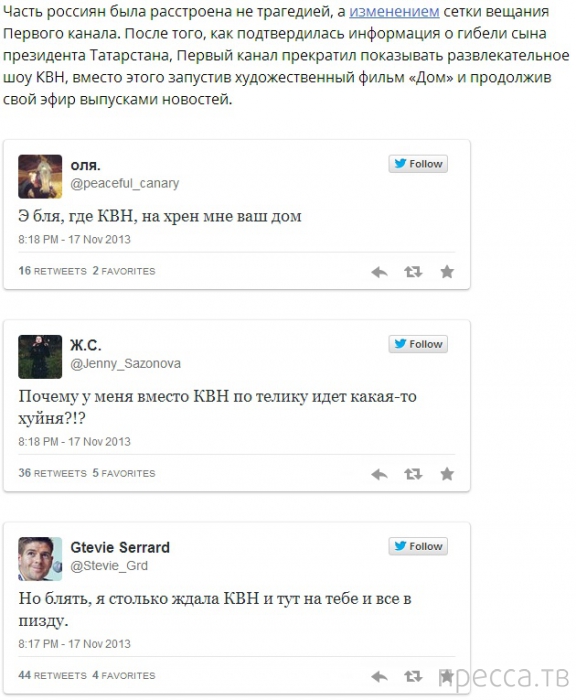Retweet the @Jenny_Sazonova tweet
This screenshot has height=700, width=576.
click(413, 474)
